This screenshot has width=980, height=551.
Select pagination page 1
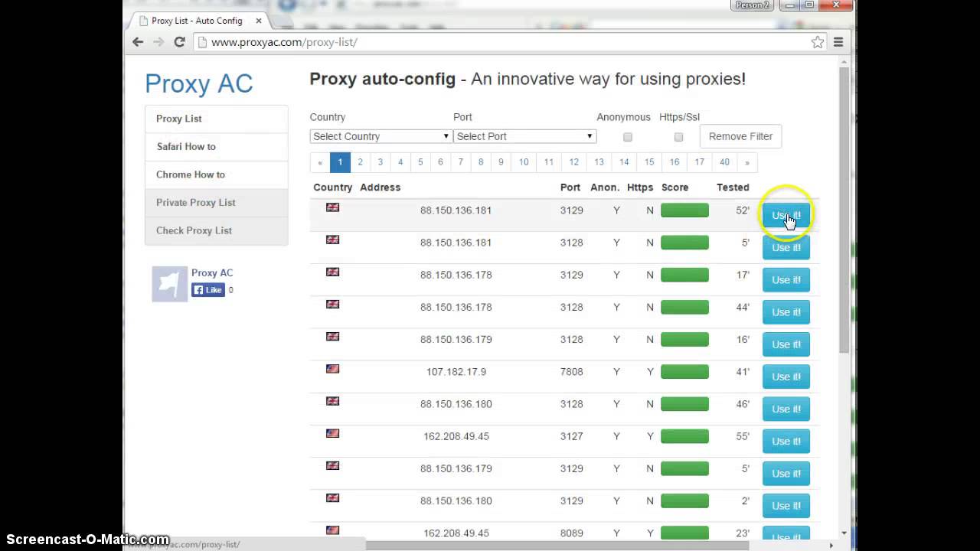pos(340,162)
